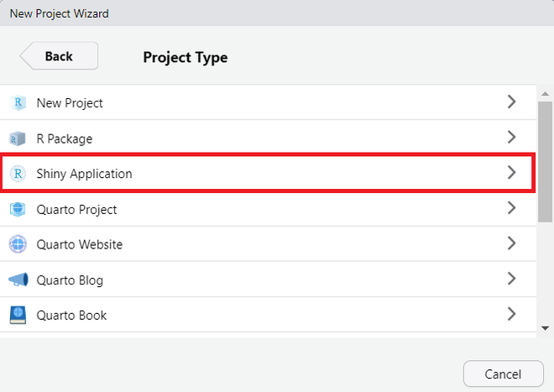This screenshot has width=554, height=392.
Task: Click the New Project R cube icon
Action: (18, 103)
